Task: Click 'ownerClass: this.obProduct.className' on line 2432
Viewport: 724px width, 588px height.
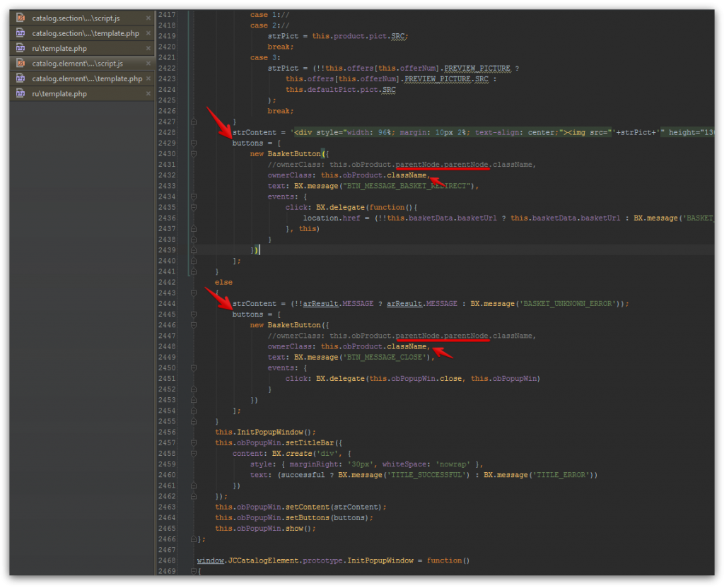Action: pyautogui.click(x=347, y=175)
